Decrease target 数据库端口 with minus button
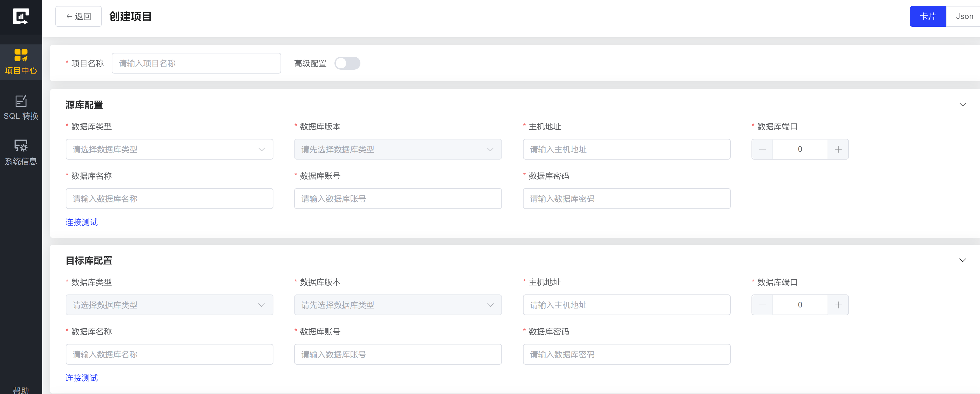Image resolution: width=980 pixels, height=394 pixels. [x=762, y=305]
